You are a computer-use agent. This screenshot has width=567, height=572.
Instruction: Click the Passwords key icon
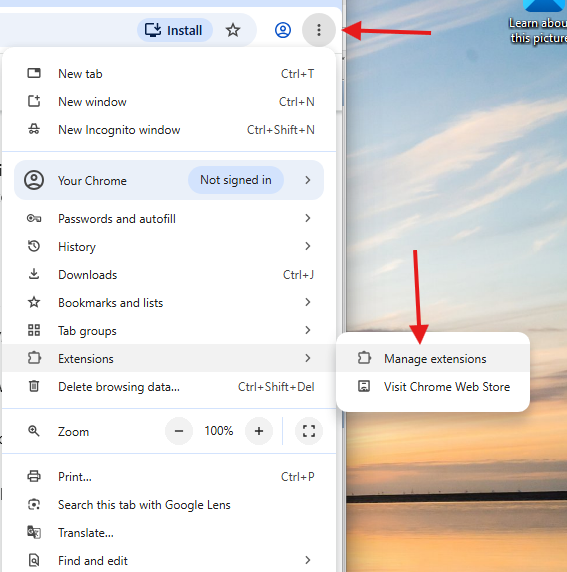pos(34,219)
